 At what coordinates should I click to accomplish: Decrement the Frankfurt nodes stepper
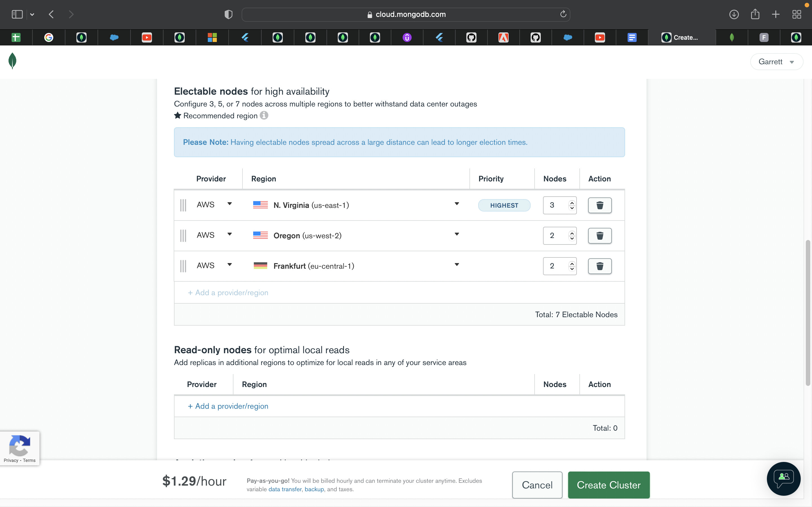pyautogui.click(x=572, y=269)
